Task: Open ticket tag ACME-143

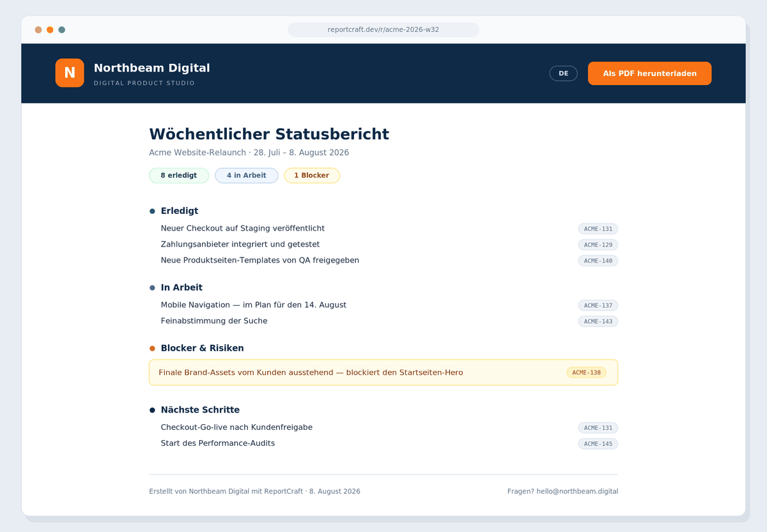Action: tap(598, 321)
